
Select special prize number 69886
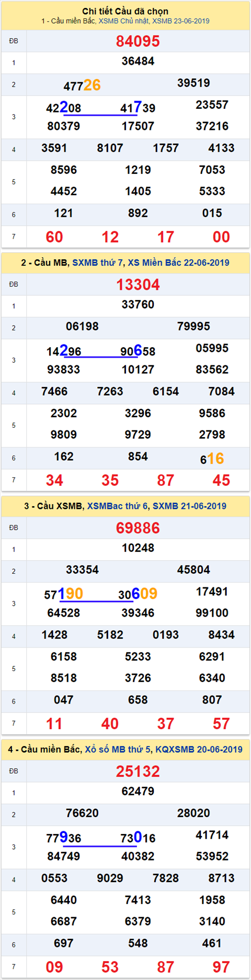coord(138,528)
